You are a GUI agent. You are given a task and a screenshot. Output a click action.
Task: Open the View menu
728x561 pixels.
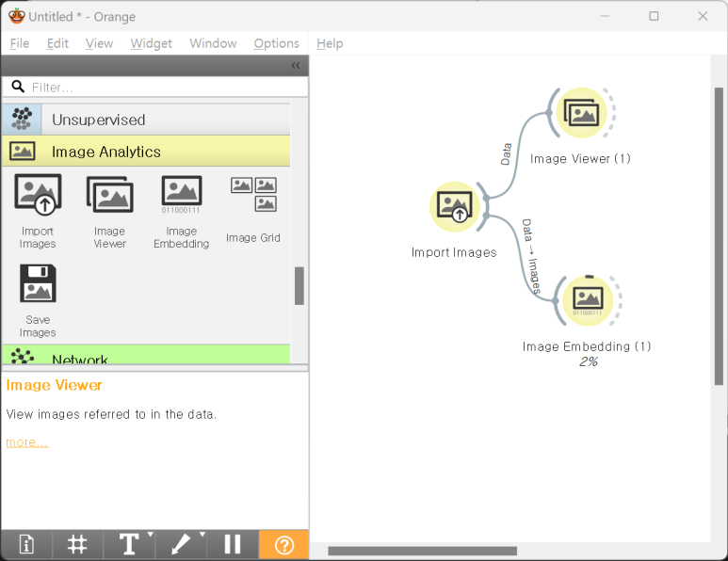coord(99,43)
